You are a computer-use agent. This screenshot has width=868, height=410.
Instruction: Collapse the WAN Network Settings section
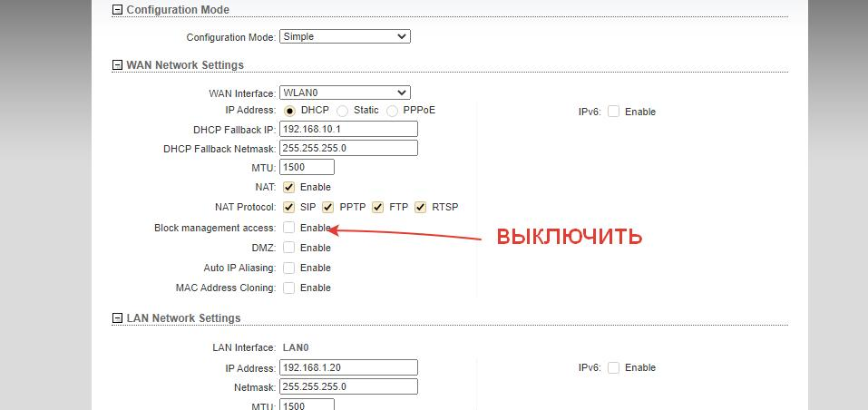[x=117, y=64]
